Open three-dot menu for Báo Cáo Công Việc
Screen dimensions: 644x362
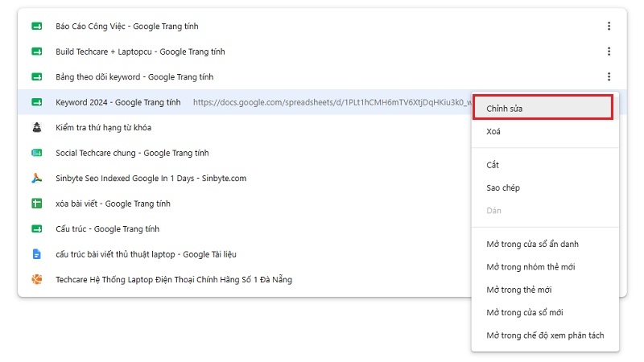(x=609, y=27)
